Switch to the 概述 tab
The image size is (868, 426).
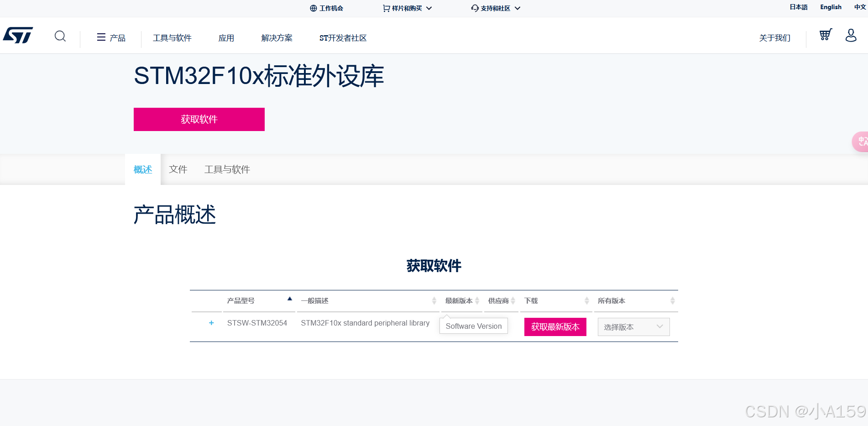[x=143, y=169]
